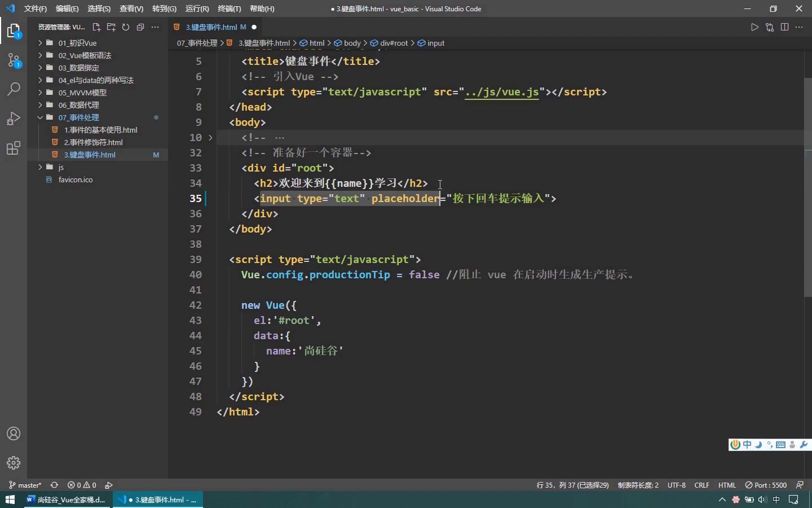
Task: Open IME settings wrench icon
Action: click(804, 445)
